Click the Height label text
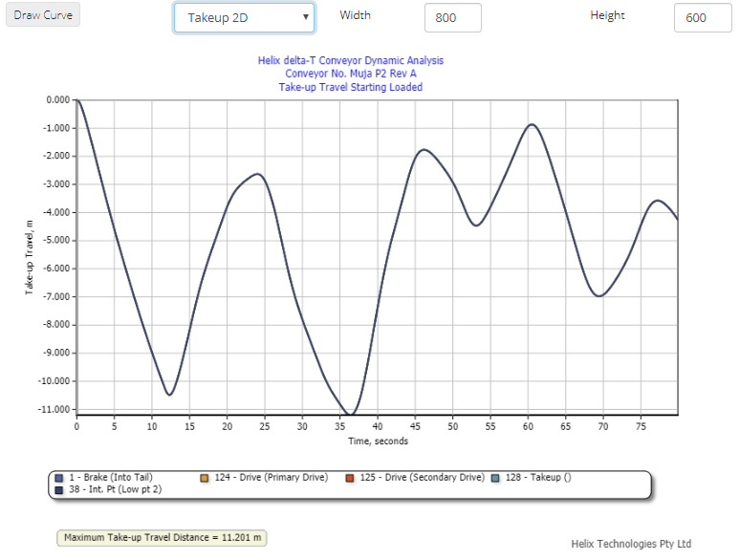Viewport: 739px width, 560px height. click(x=607, y=15)
